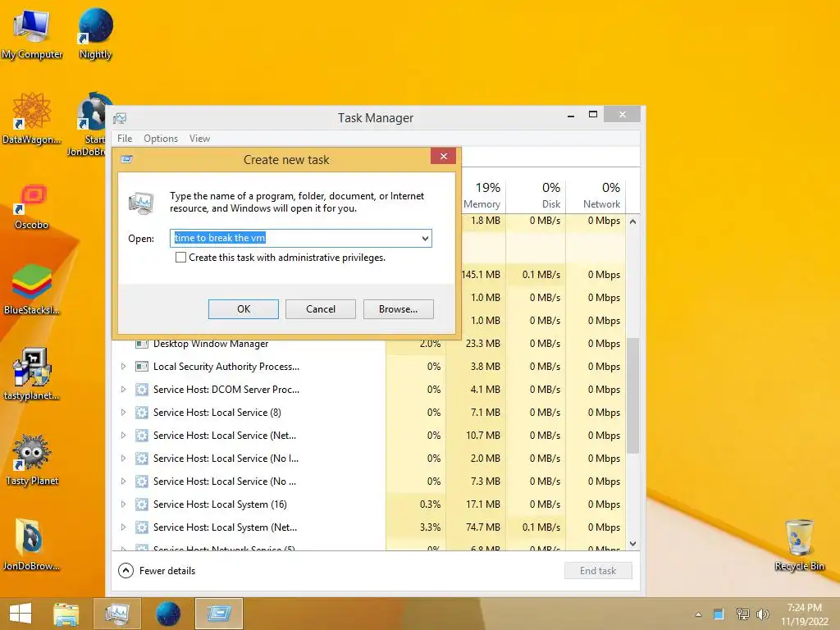The height and width of the screenshot is (630, 840).
Task: Open the File menu
Action: click(x=125, y=138)
